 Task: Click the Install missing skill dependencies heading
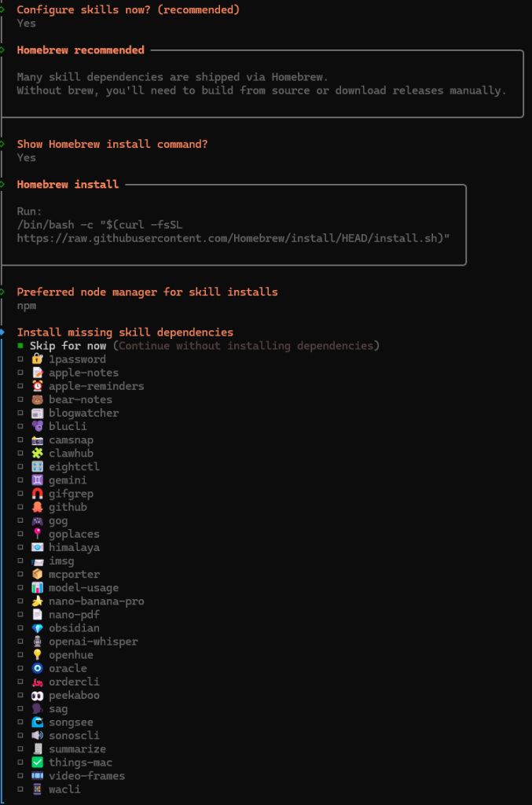(125, 333)
